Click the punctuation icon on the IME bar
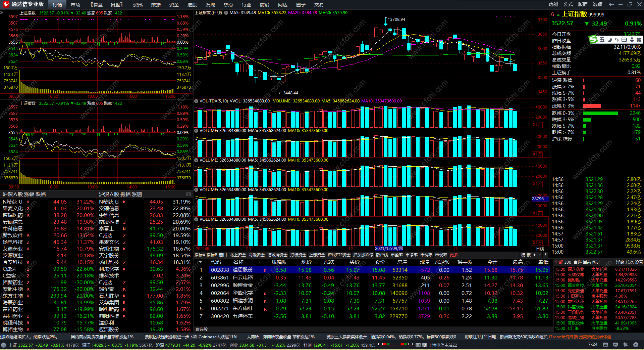The height and width of the screenshot is (350, 644). pyautogui.click(x=617, y=40)
